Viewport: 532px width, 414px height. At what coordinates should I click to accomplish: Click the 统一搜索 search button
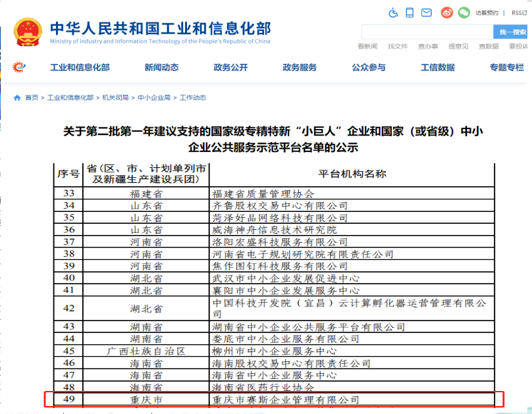[512, 32]
